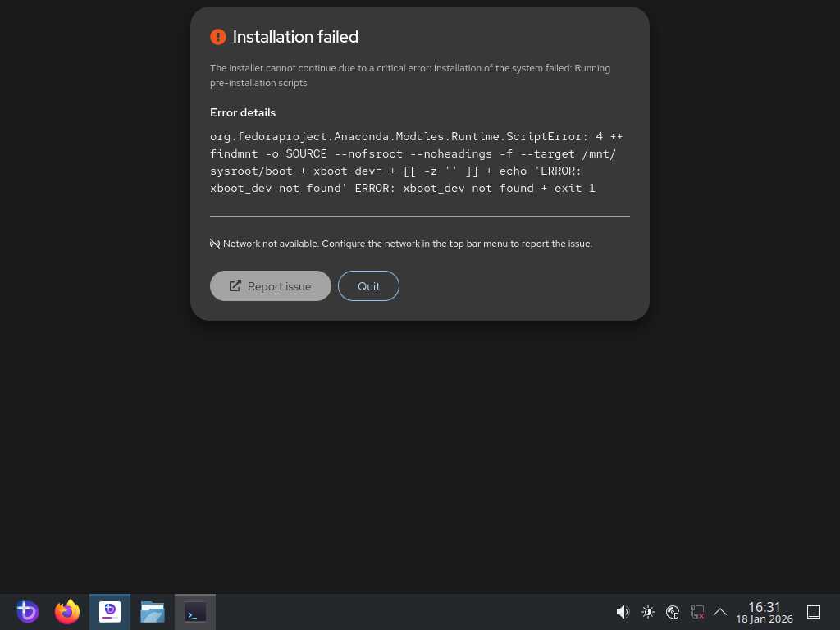Open the file manager from taskbar
Viewport: 840px width, 630px height.
point(152,612)
